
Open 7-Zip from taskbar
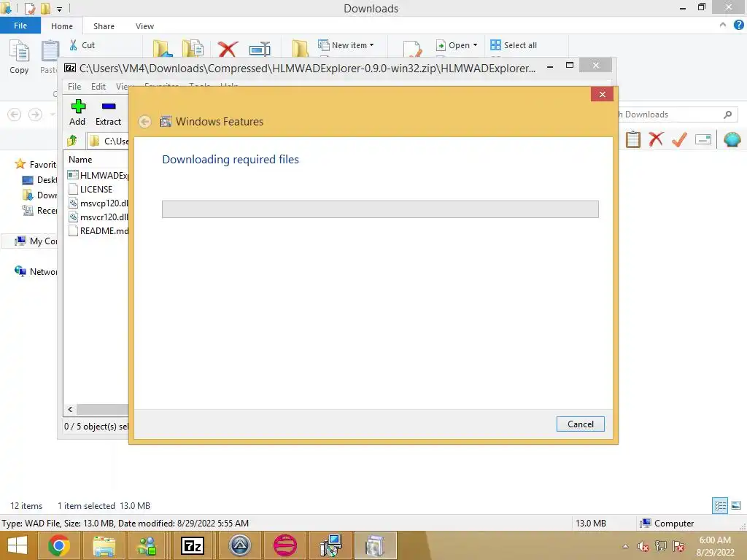point(193,545)
